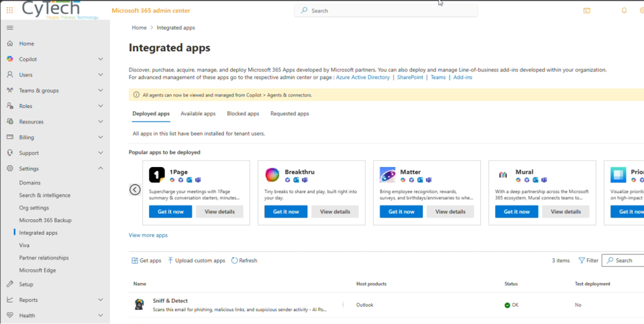Image resolution: width=644 pixels, height=324 pixels.
Task: Click the Users person icon
Action: coord(10,74)
